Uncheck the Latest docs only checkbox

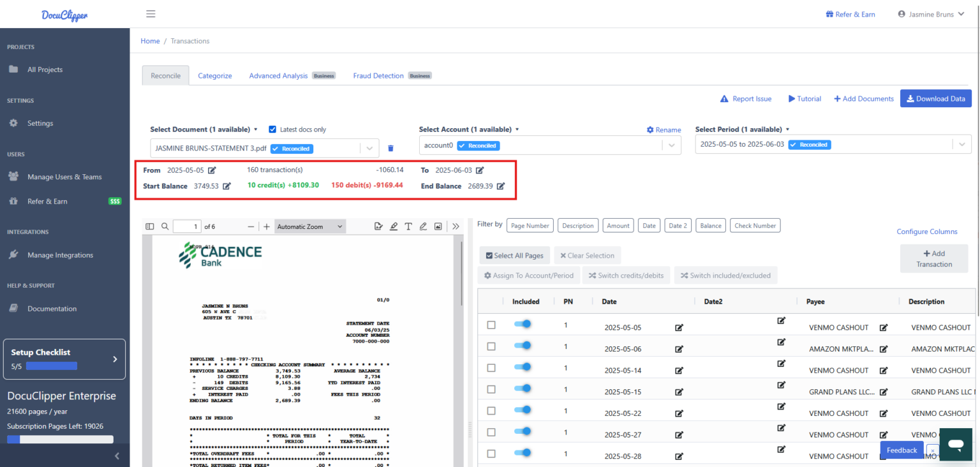[x=272, y=129]
